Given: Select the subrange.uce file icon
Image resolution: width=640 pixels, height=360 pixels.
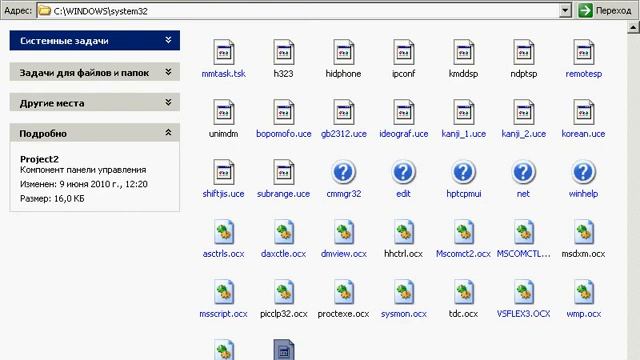Looking at the screenshot, I should (x=284, y=172).
